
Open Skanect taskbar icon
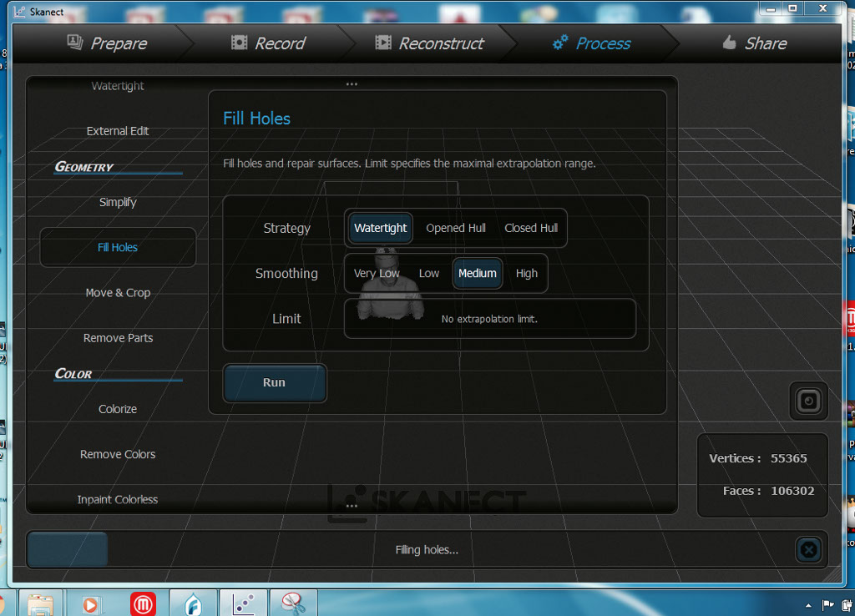[x=244, y=603]
